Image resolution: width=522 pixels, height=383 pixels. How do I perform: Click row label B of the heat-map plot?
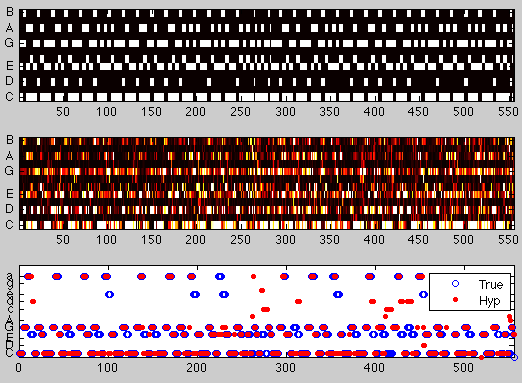[x=10, y=140]
